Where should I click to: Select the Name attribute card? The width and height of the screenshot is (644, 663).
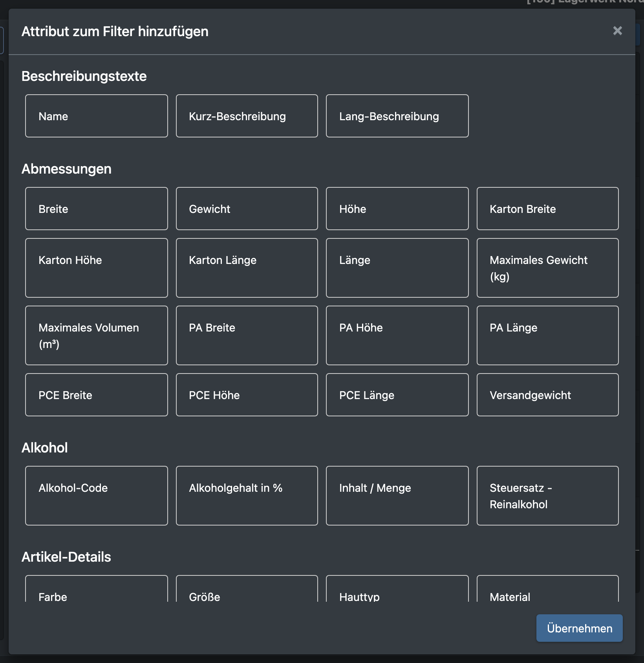coord(97,116)
